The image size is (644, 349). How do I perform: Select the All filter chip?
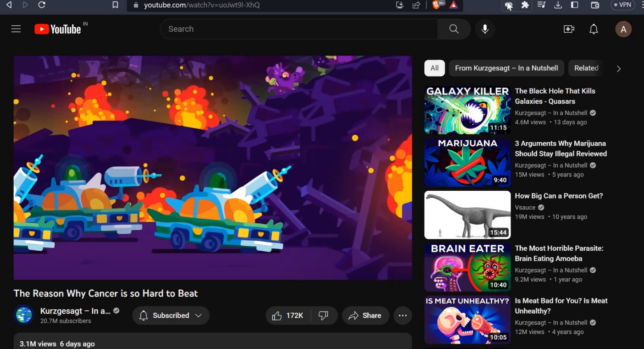point(435,68)
